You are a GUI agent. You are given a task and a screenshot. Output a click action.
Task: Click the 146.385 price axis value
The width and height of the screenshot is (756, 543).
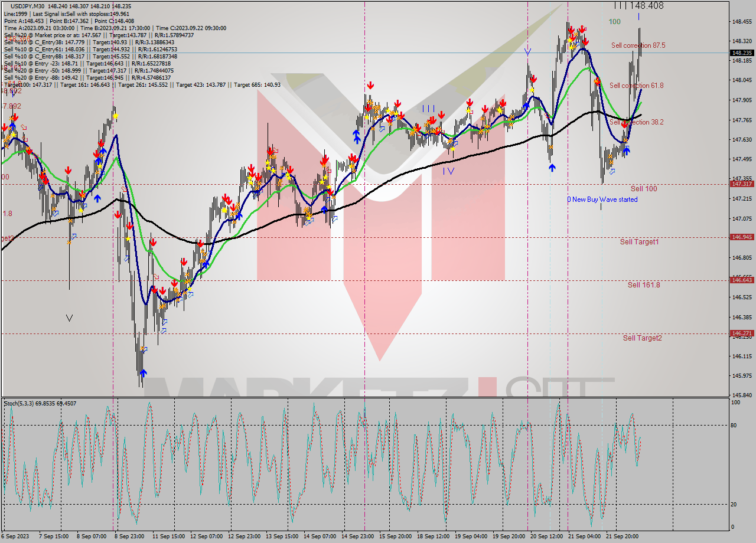coord(741,318)
